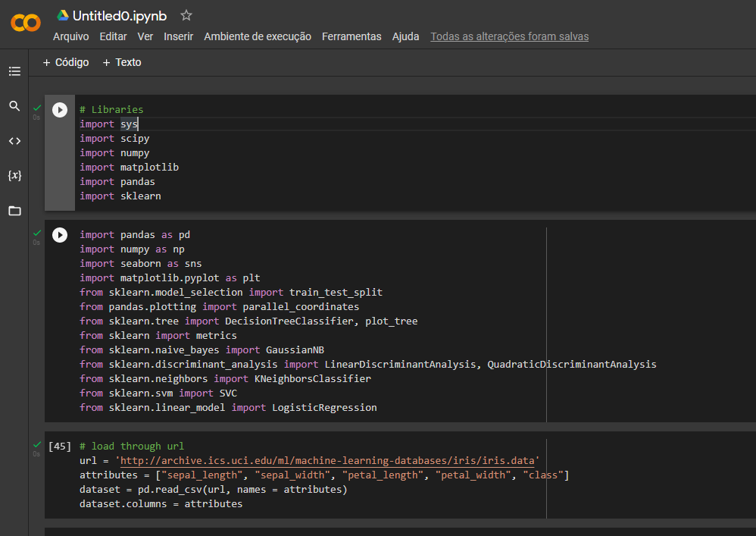The height and width of the screenshot is (536, 756).
Task: Open the search panel in the sidebar
Action: [x=14, y=106]
